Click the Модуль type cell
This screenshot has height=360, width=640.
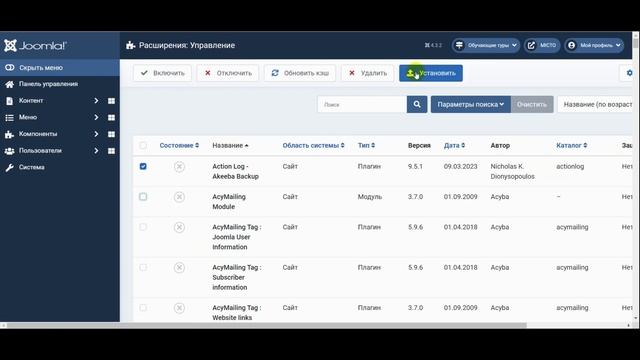coord(370,197)
